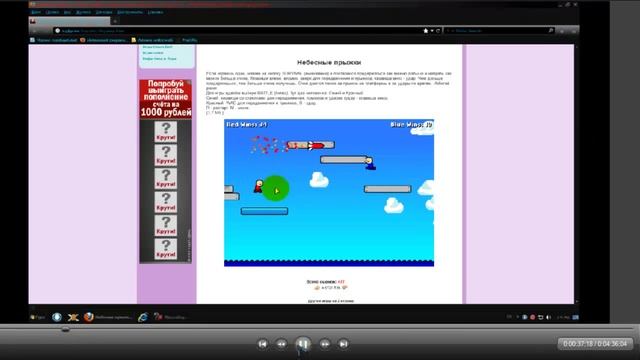The width and height of the screenshot is (640, 360).
Task: Skip to next track in the video player
Action: click(344, 344)
